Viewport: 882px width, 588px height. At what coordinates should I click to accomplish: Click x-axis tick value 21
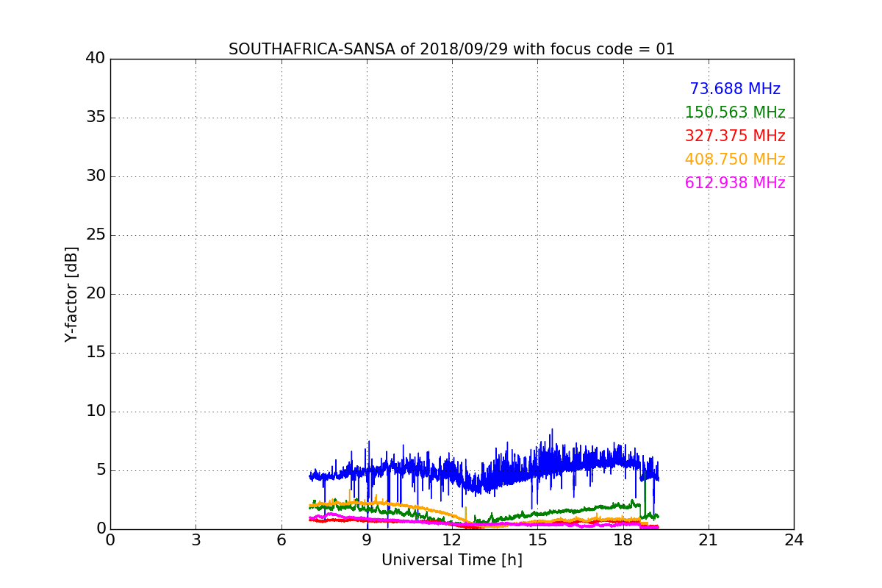coord(709,539)
